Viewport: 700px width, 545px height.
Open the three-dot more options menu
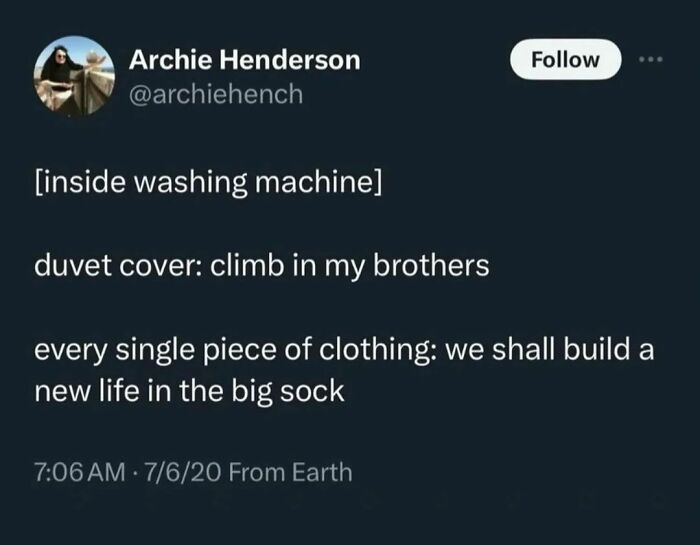click(x=651, y=59)
